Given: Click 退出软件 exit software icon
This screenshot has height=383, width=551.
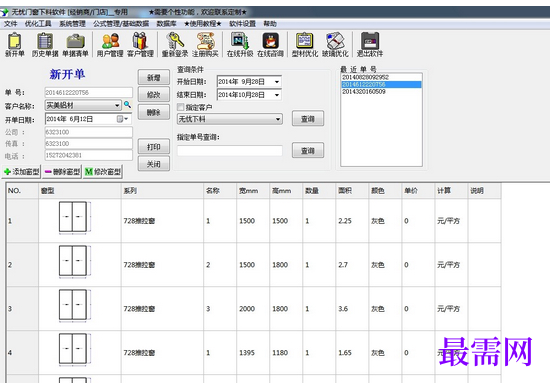Looking at the screenshot, I should 370,45.
